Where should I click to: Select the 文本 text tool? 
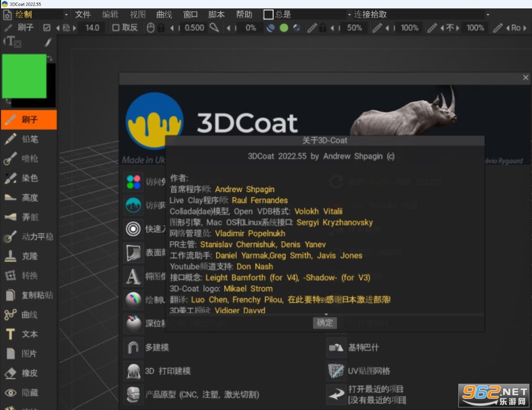[29, 334]
